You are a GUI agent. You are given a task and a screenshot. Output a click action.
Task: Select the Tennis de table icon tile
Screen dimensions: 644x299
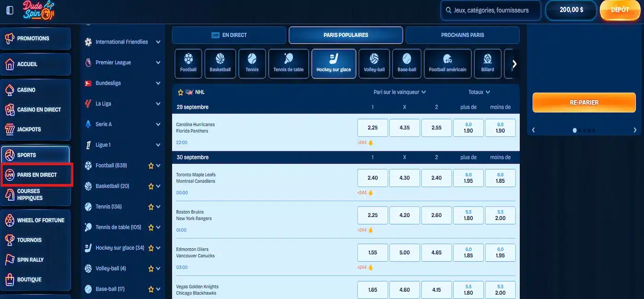coord(288,63)
